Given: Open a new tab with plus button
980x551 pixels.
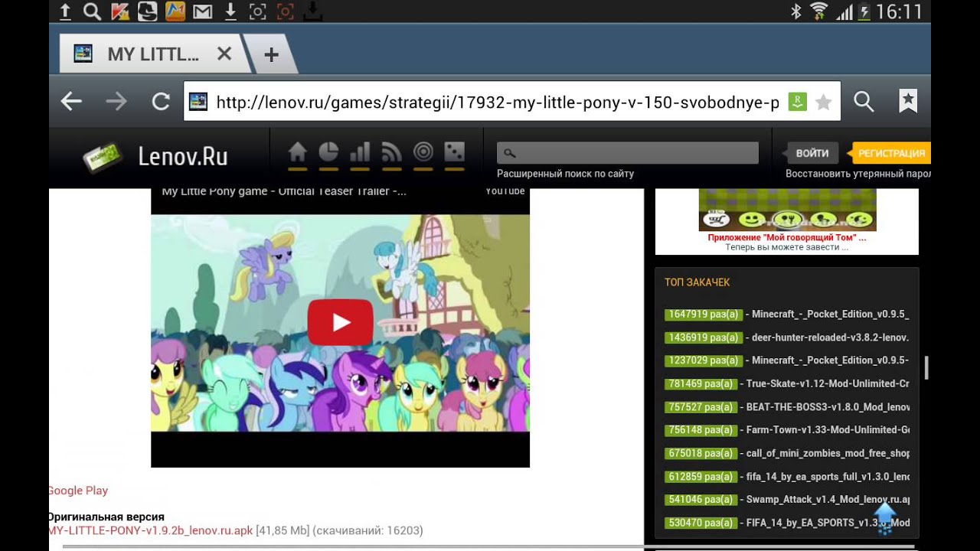Looking at the screenshot, I should pos(271,54).
